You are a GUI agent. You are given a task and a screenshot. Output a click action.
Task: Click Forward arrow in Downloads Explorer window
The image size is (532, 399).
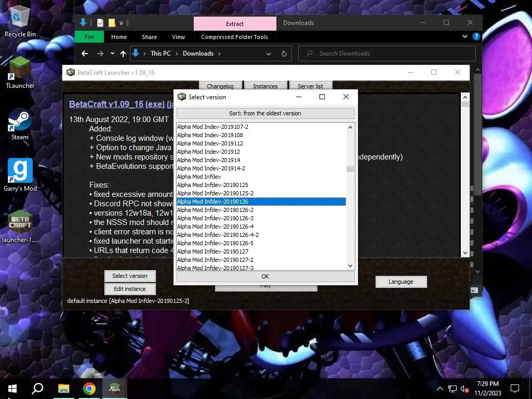tap(100, 54)
